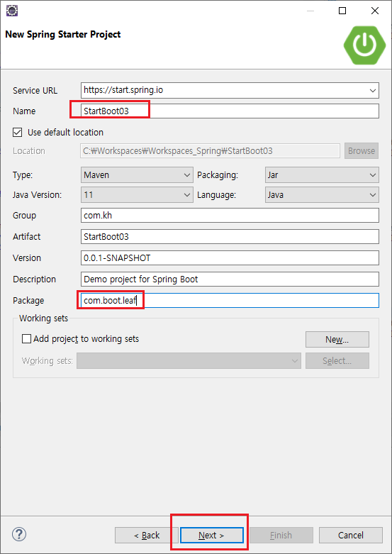The height and width of the screenshot is (554, 392).
Task: Click the Select... working sets button
Action: (x=337, y=361)
